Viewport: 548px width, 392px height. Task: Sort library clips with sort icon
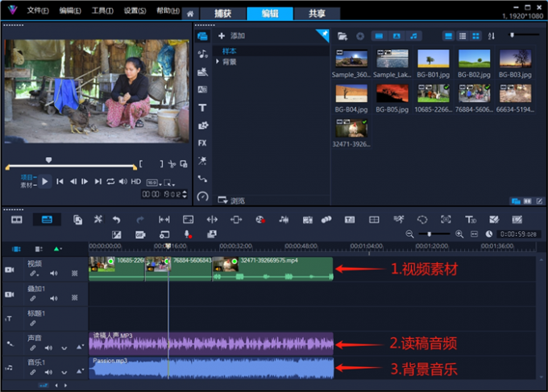[x=491, y=36]
